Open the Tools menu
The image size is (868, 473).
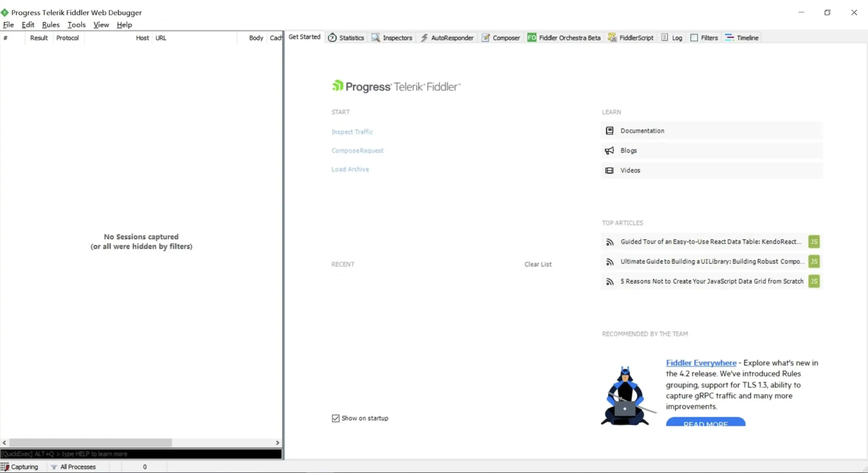tap(77, 25)
